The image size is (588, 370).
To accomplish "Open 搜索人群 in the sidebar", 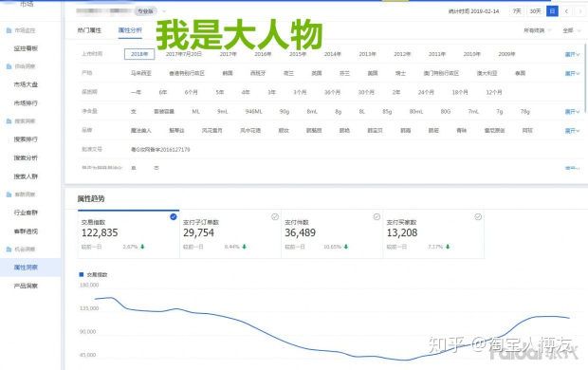I will tap(26, 176).
